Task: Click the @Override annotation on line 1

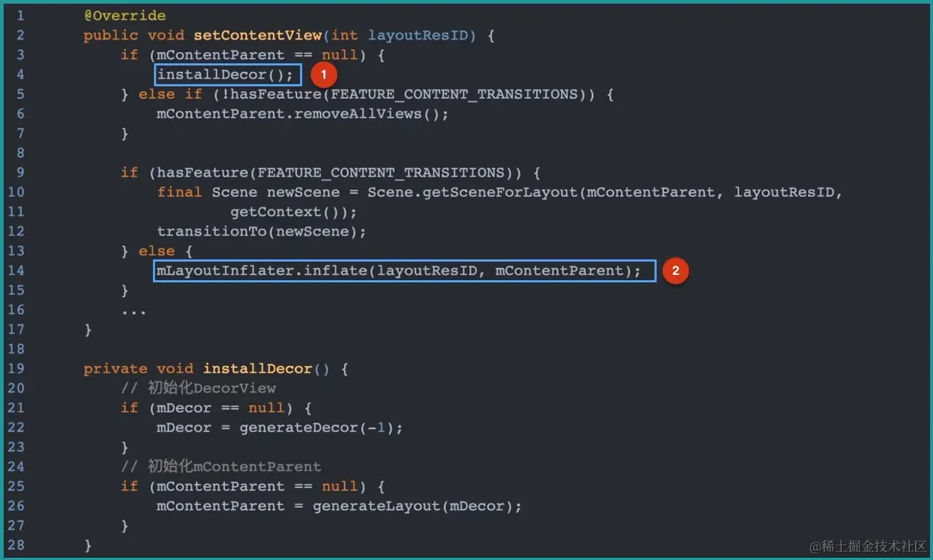Action: 124,15
